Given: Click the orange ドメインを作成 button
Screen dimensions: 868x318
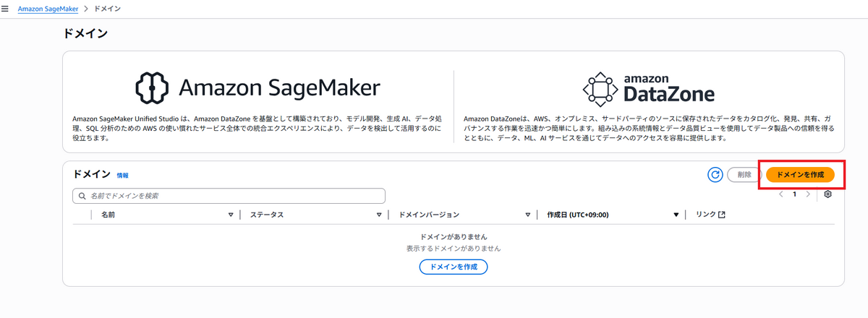Looking at the screenshot, I should [x=800, y=174].
